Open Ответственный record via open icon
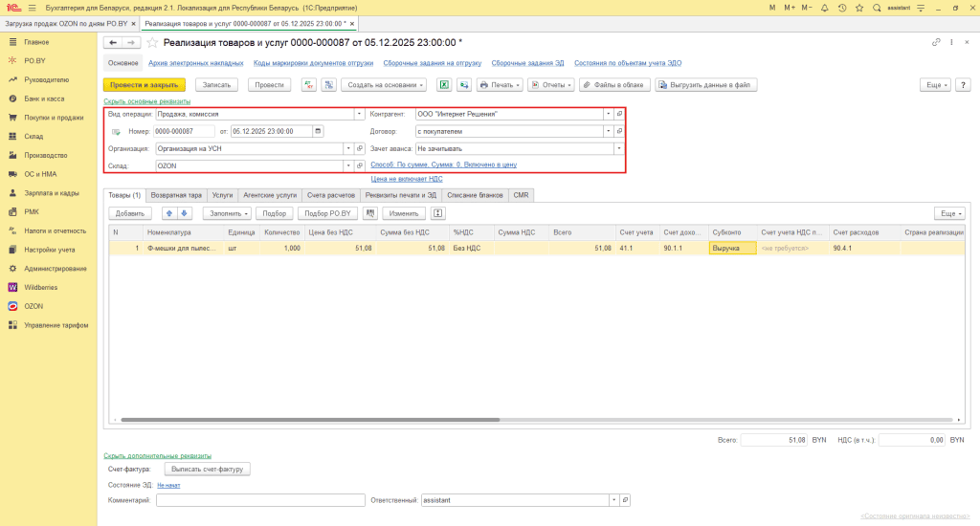This screenshot has width=980, height=526. [625, 500]
